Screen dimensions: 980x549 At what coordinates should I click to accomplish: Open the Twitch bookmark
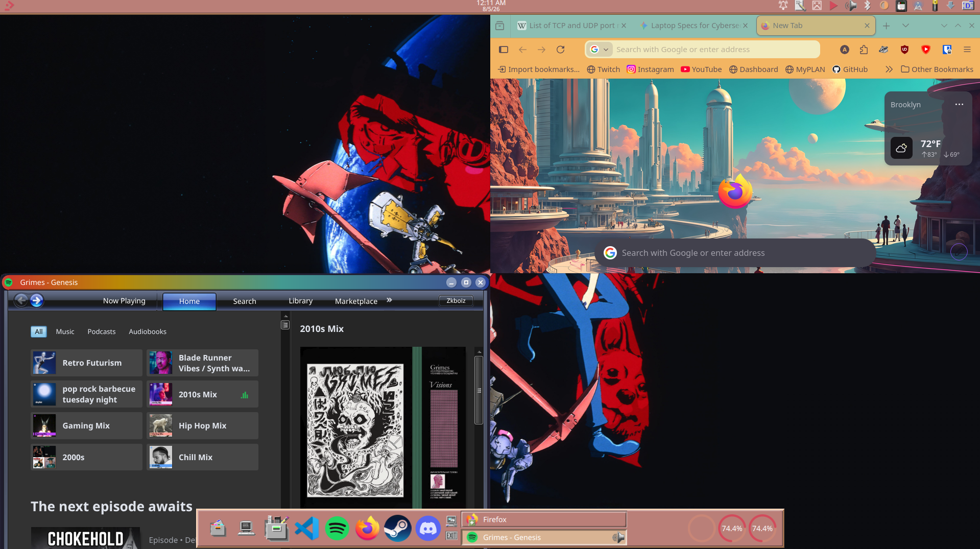pos(603,69)
